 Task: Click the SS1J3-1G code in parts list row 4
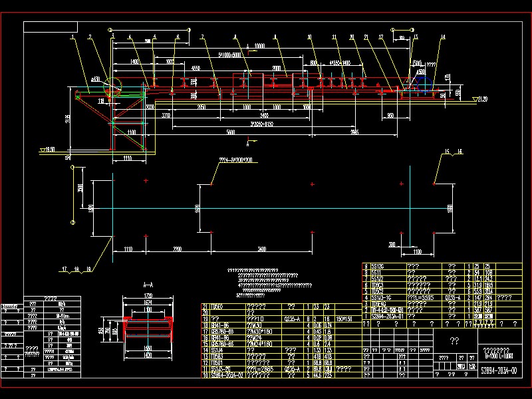pyautogui.click(x=381, y=297)
